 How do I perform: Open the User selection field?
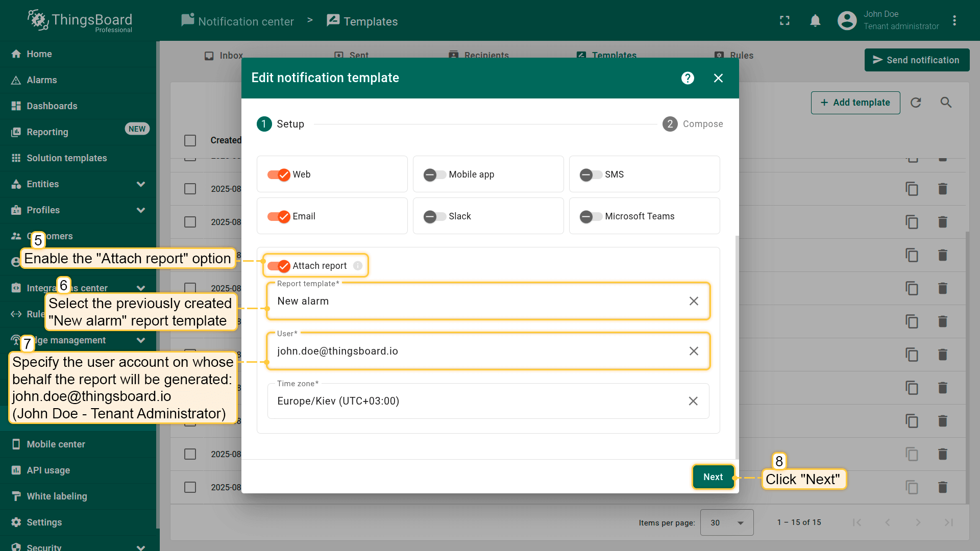coord(488,351)
